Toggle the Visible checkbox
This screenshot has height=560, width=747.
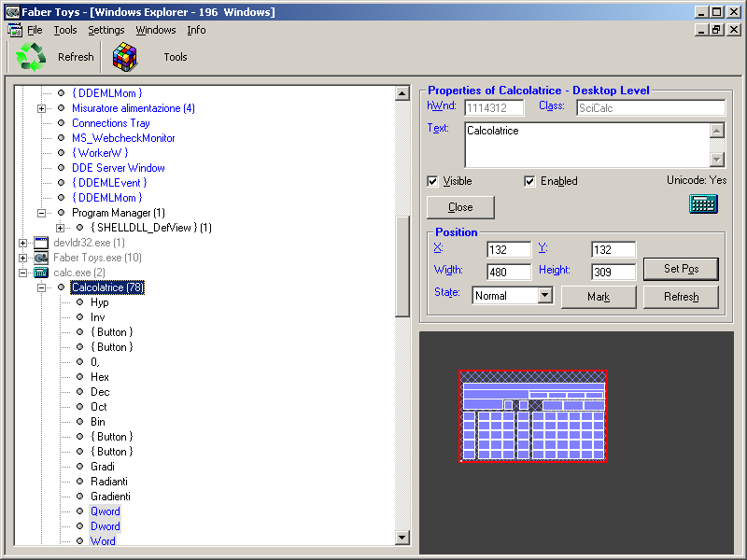pyautogui.click(x=432, y=181)
